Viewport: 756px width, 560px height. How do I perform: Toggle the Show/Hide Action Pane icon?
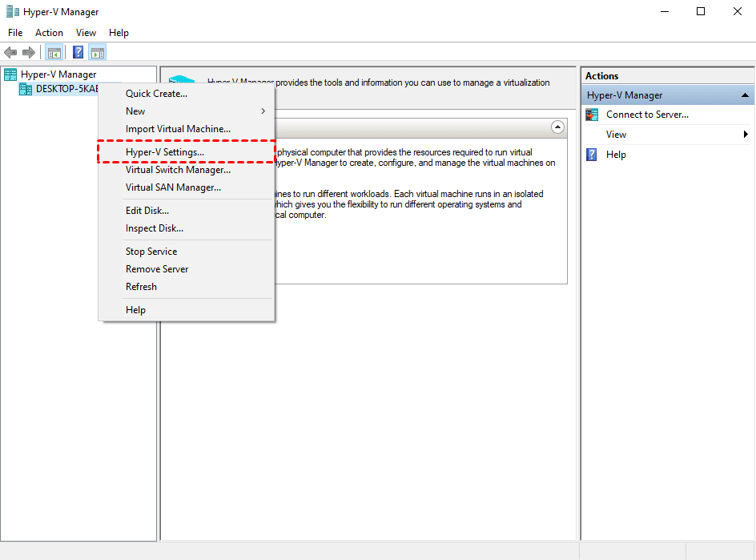[x=98, y=52]
